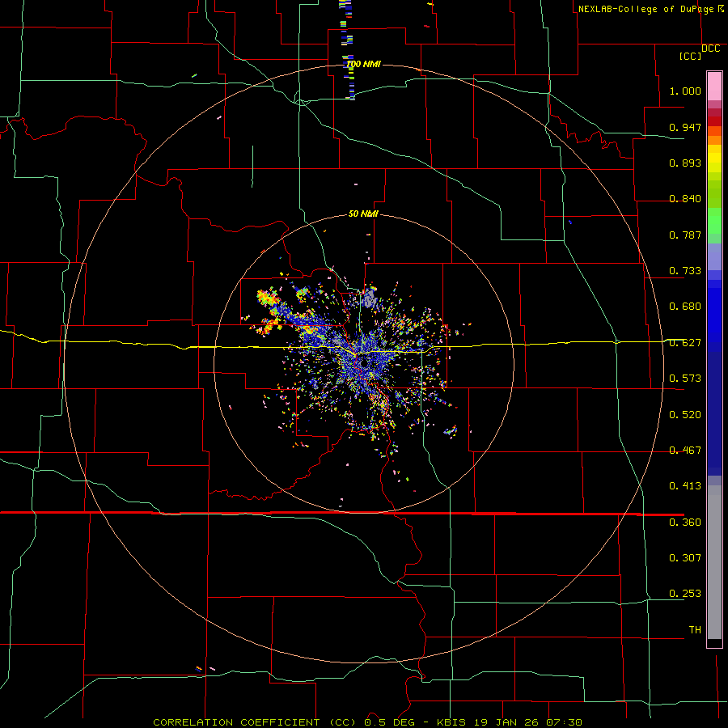Image resolution: width=728 pixels, height=728 pixels.
Task: Click the TH threshold label
Action: click(x=695, y=630)
